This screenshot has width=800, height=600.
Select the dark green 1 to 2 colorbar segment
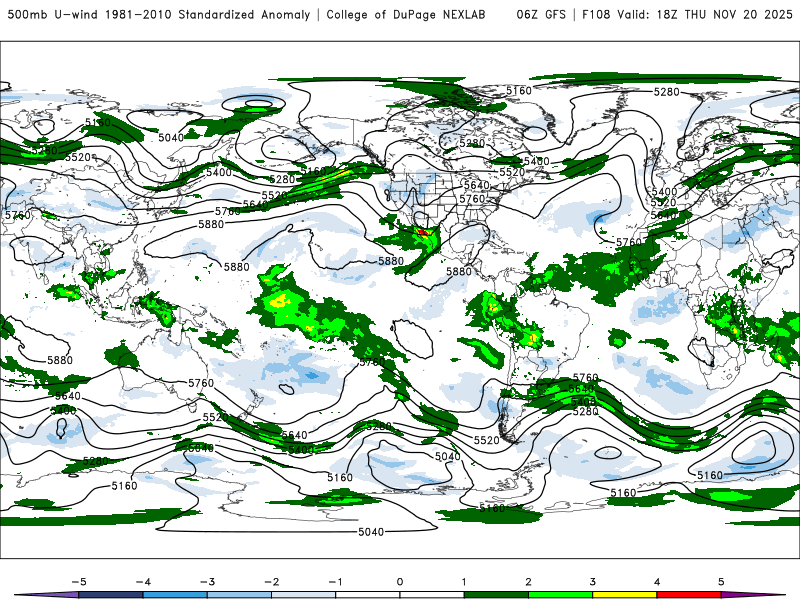[x=496, y=595]
